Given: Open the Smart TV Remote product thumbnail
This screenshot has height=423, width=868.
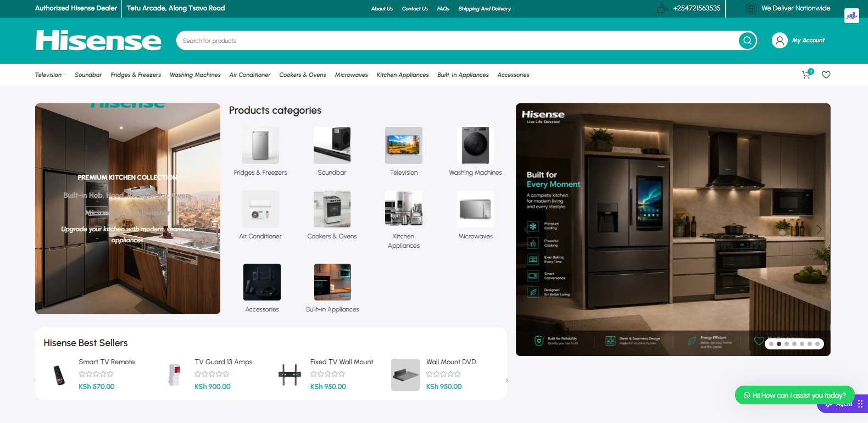Looking at the screenshot, I should pyautogui.click(x=58, y=375).
